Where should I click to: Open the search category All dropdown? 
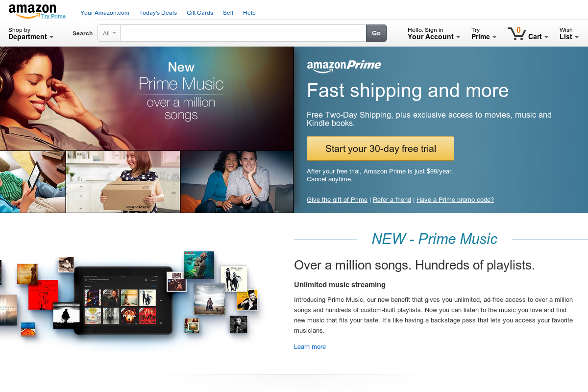[109, 33]
